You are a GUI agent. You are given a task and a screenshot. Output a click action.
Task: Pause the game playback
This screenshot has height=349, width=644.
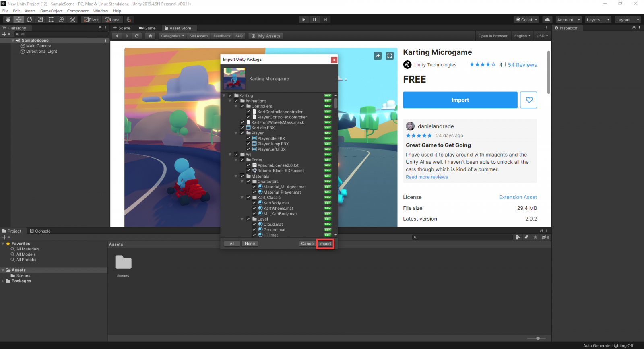click(314, 19)
